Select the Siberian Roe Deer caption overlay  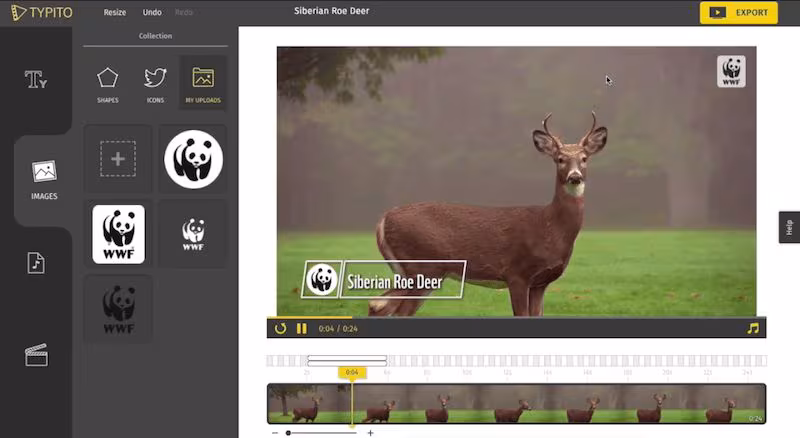[403, 279]
